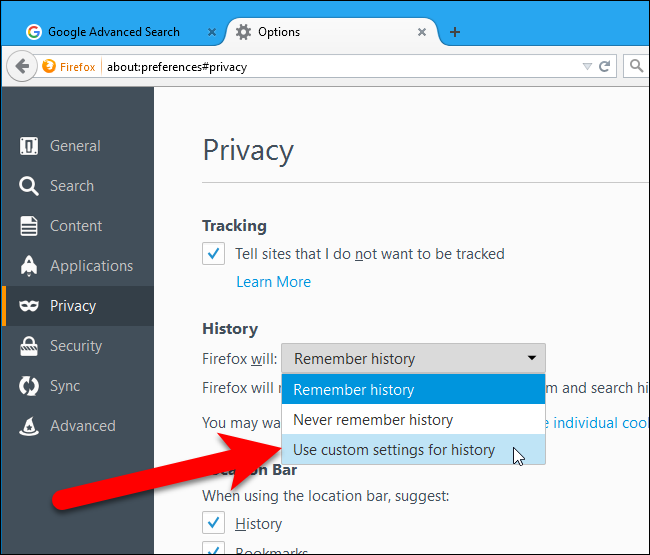Image resolution: width=650 pixels, height=555 pixels.
Task: Click the Content document icon in sidebar
Action: pos(29,226)
